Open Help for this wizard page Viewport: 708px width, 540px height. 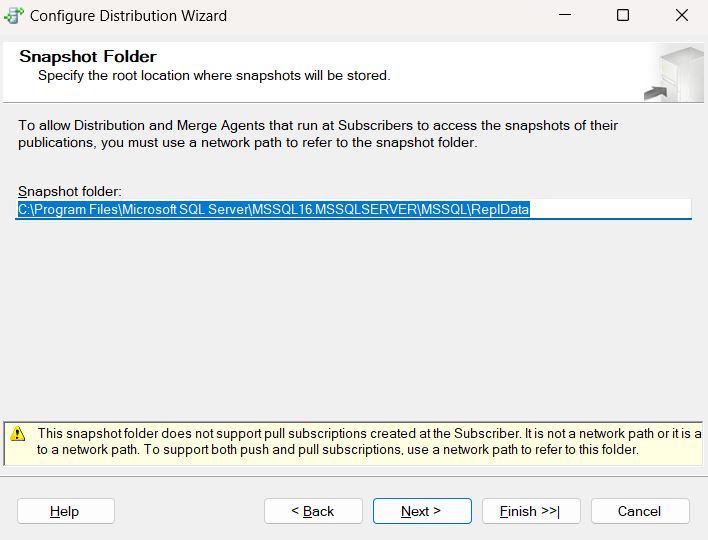(x=65, y=511)
